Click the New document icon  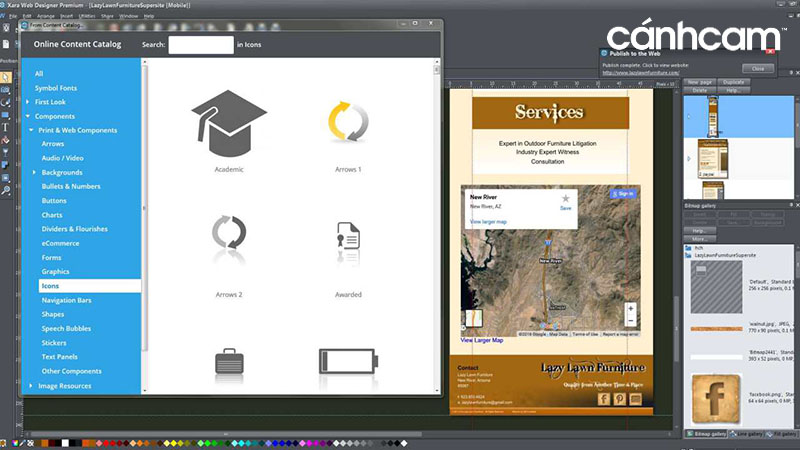(x=6, y=44)
